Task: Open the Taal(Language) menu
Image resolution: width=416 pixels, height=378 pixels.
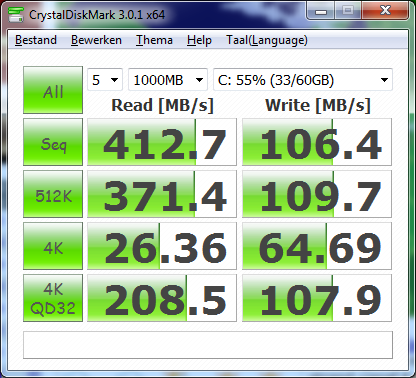Action: 267,40
